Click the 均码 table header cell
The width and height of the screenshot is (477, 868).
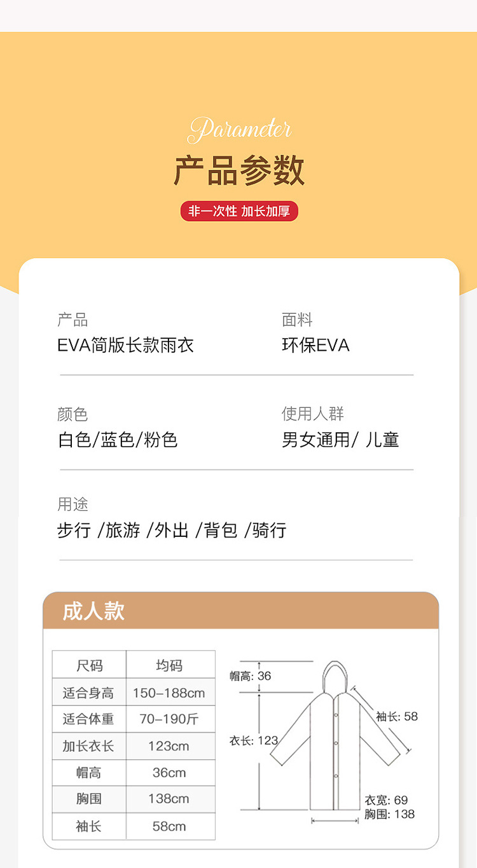pos(169,665)
